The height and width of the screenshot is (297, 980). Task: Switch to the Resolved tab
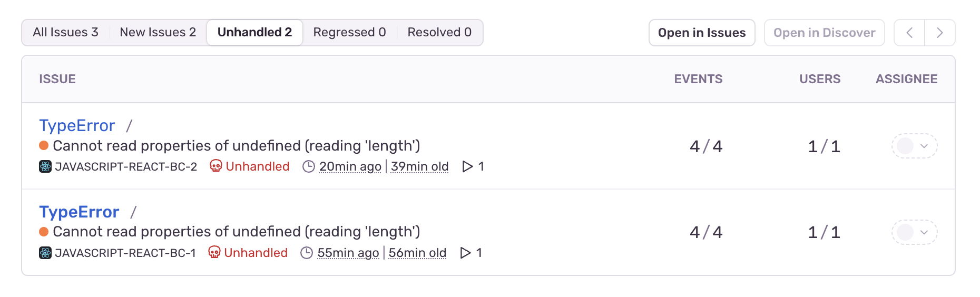[x=439, y=33]
